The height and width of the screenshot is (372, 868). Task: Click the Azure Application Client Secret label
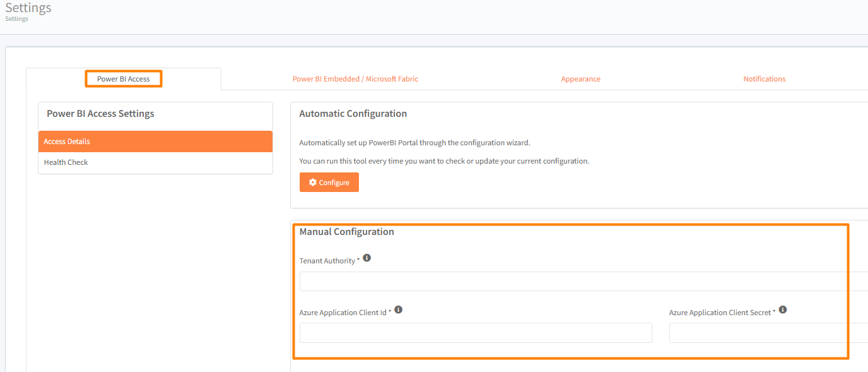[720, 313]
